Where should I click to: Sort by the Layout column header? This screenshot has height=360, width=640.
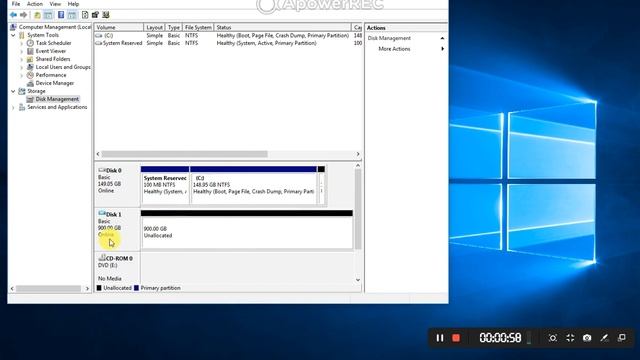click(x=154, y=27)
